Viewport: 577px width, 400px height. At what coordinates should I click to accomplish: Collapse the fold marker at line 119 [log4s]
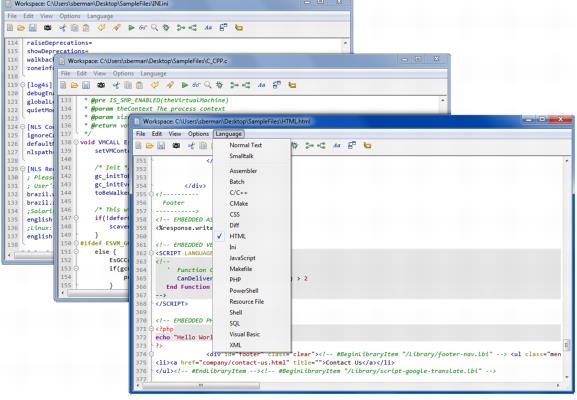pyautogui.click(x=22, y=85)
